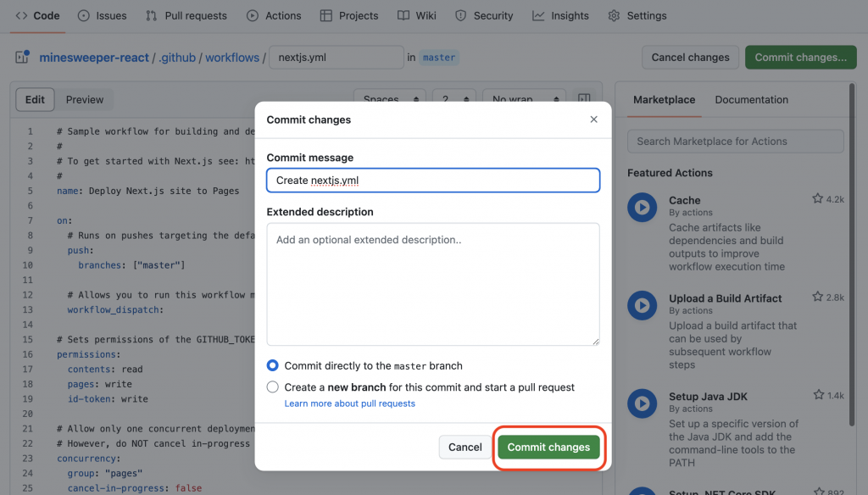Viewport: 868px width, 495px height.
Task: Click the Cache action play icon
Action: pyautogui.click(x=643, y=207)
